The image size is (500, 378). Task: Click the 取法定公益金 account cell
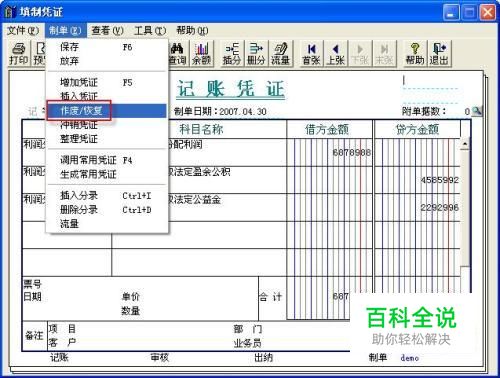point(227,208)
